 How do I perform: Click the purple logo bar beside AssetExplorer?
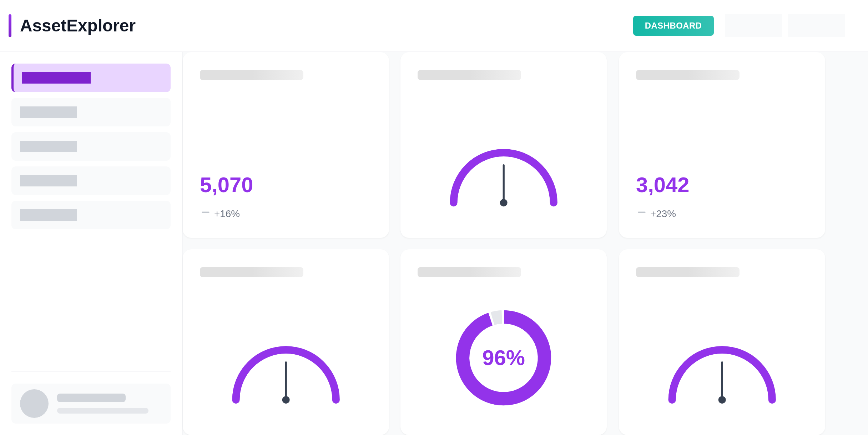pos(10,26)
